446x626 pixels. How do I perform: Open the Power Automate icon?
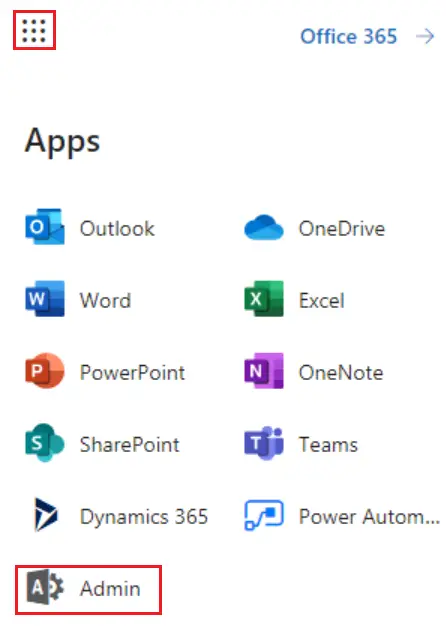click(264, 515)
